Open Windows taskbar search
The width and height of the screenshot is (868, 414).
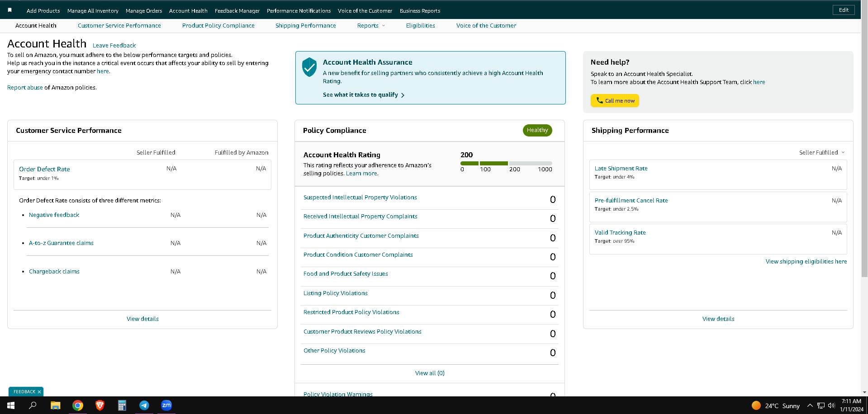point(33,405)
